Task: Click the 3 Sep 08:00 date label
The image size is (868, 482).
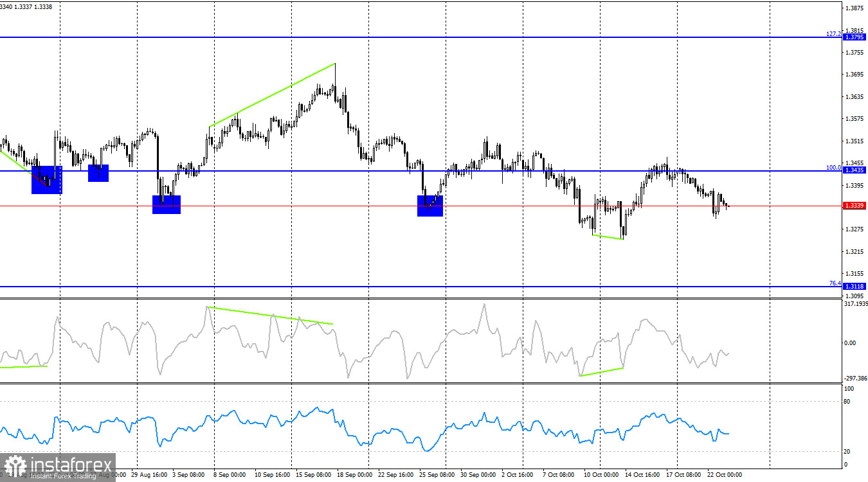Action: pyautogui.click(x=188, y=475)
